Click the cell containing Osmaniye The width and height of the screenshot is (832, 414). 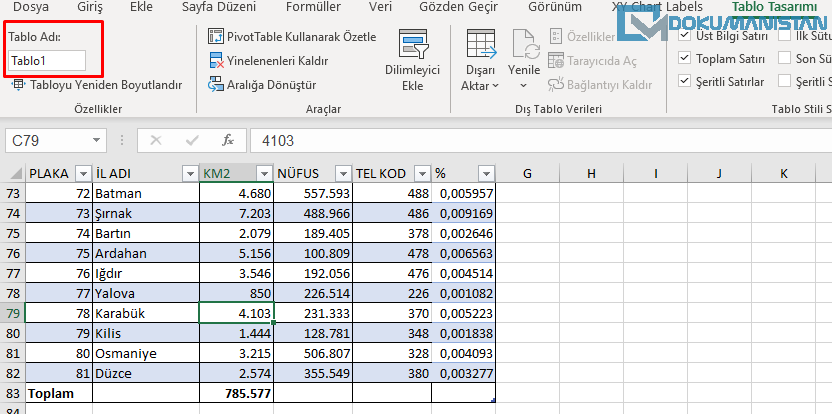click(x=146, y=353)
